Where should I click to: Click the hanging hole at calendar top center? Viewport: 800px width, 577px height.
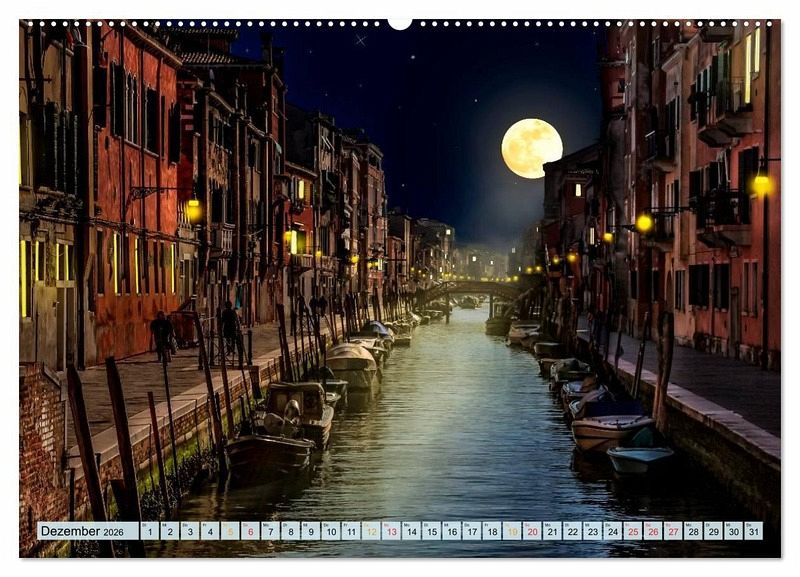click(x=400, y=22)
